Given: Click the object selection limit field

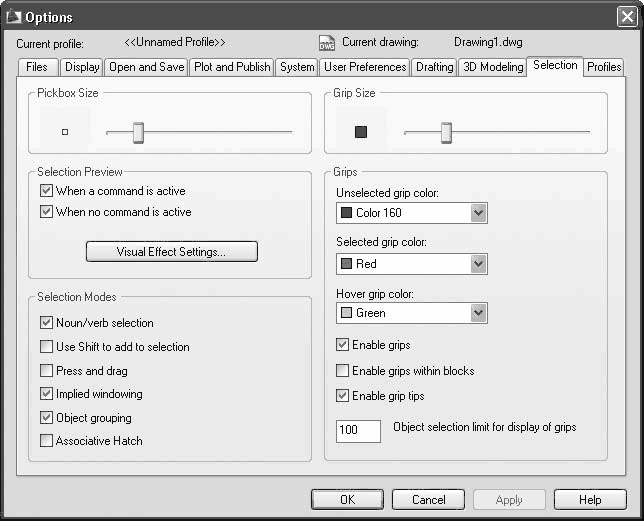Looking at the screenshot, I should pyautogui.click(x=359, y=431).
